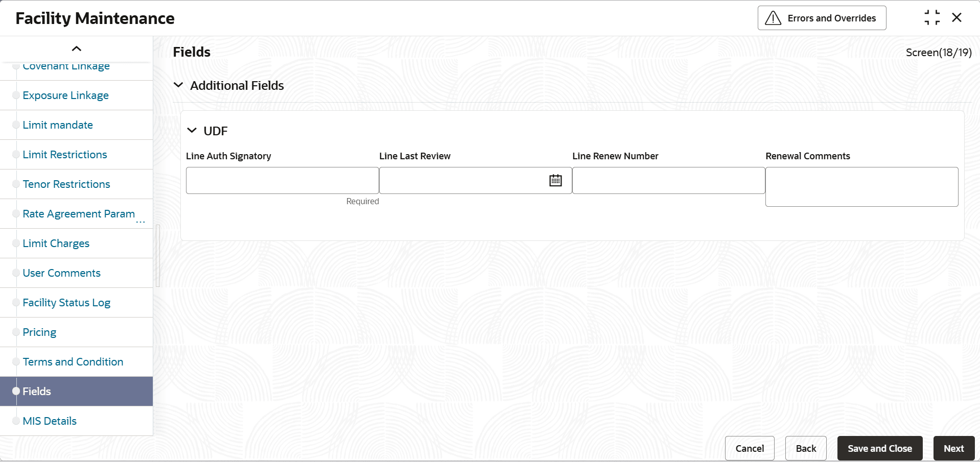
Task: Go to the MIS Details step
Action: pos(50,421)
